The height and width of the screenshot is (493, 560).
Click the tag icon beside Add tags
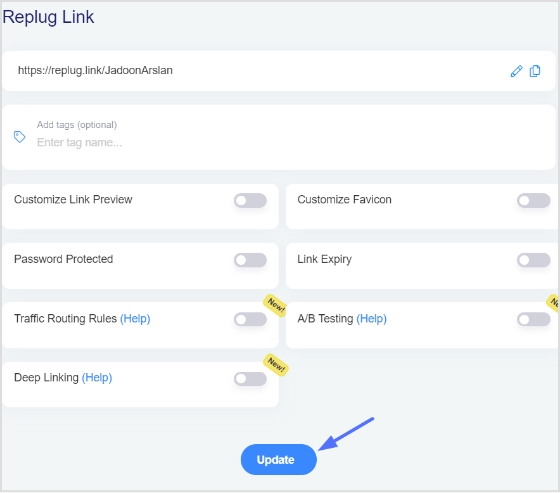19,136
